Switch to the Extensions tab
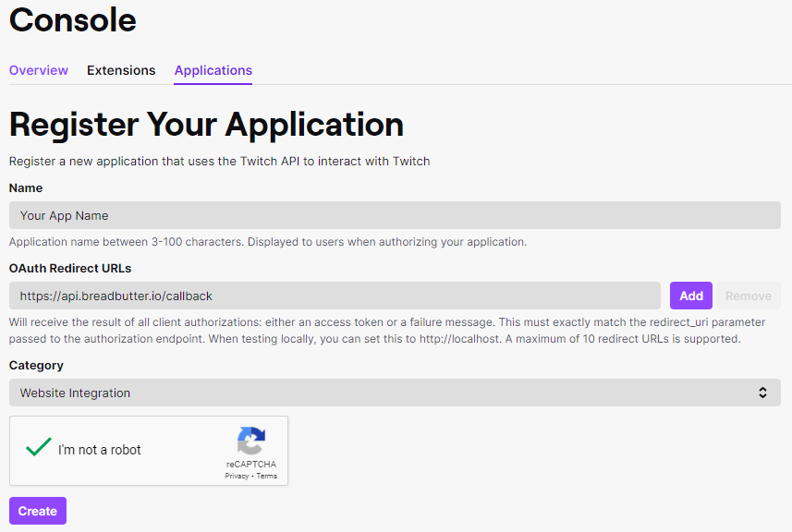The height and width of the screenshot is (532, 792). (121, 70)
